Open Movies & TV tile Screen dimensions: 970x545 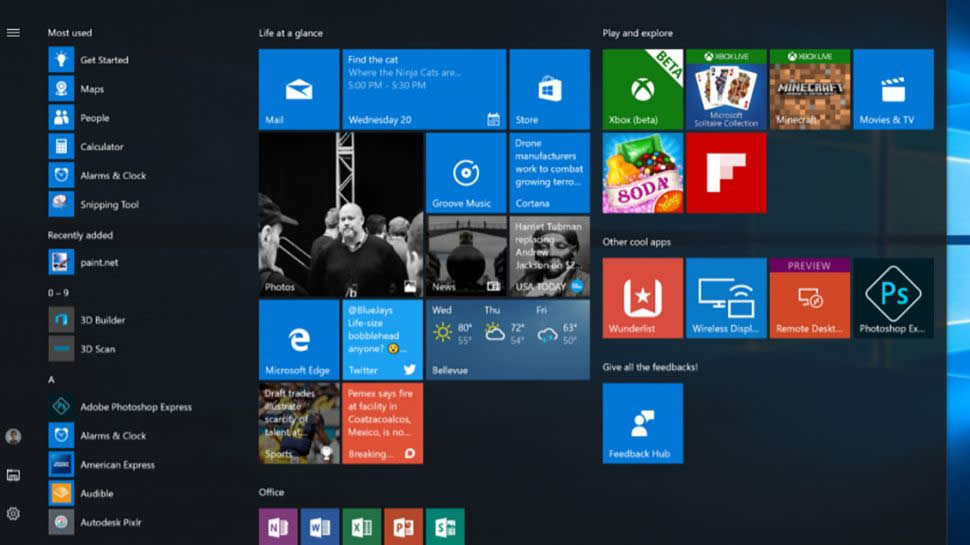[x=893, y=89]
